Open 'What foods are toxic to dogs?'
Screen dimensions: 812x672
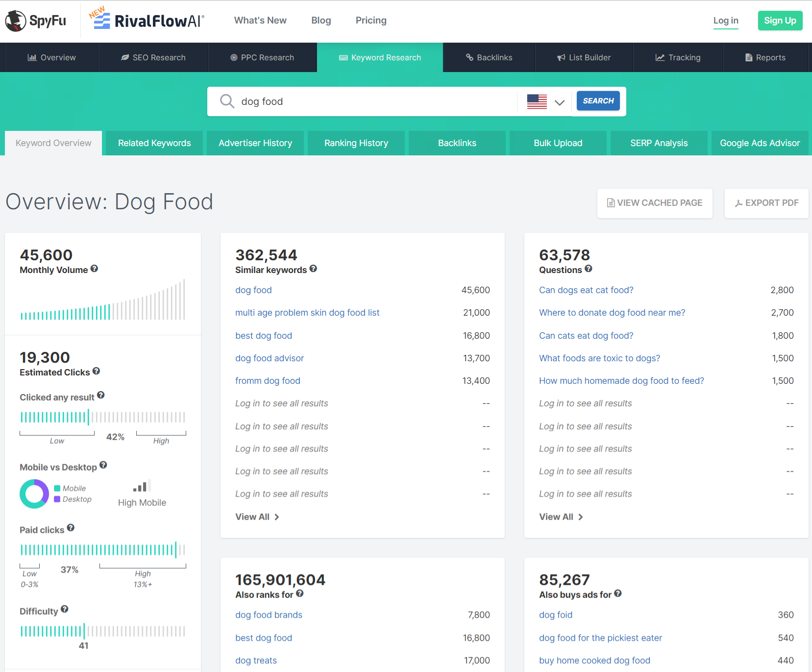[599, 358]
